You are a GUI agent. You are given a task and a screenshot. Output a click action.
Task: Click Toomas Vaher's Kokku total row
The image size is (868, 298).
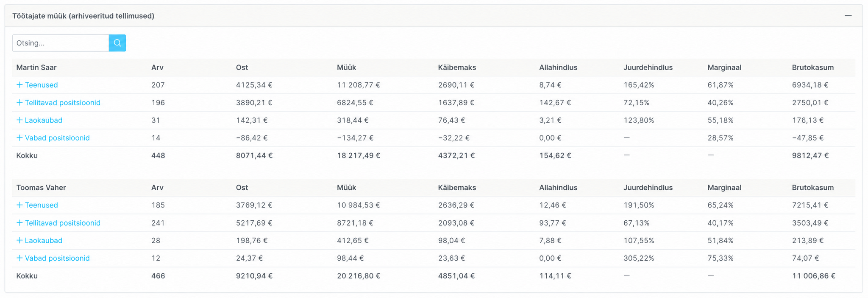(x=434, y=276)
